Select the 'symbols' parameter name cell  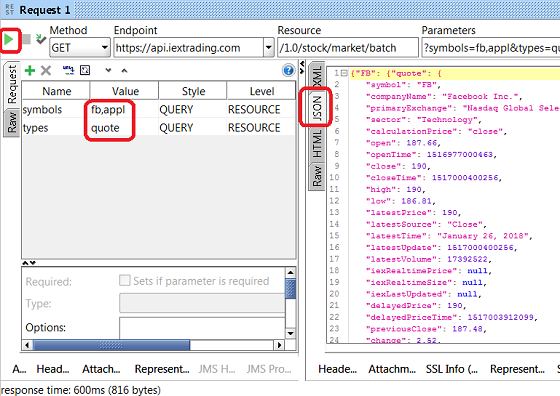pyautogui.click(x=56, y=109)
